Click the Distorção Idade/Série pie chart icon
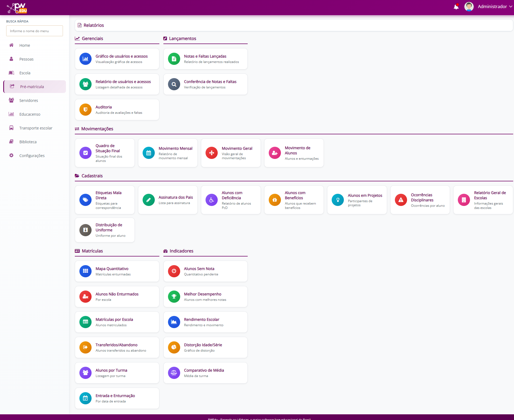 (174, 347)
